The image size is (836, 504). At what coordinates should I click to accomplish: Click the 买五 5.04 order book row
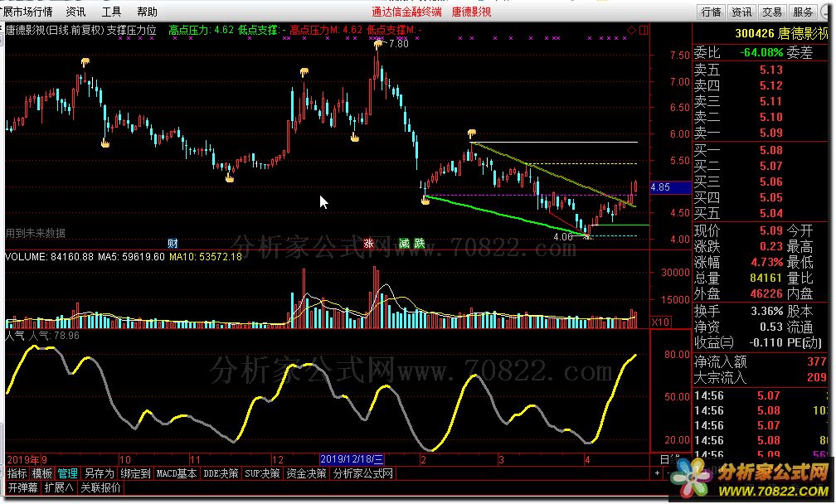click(761, 213)
